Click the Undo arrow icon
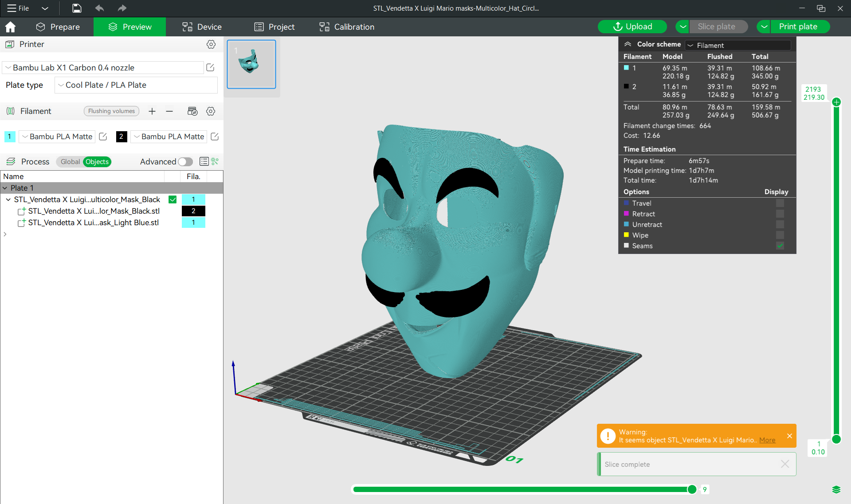This screenshot has height=504, width=851. [x=99, y=8]
